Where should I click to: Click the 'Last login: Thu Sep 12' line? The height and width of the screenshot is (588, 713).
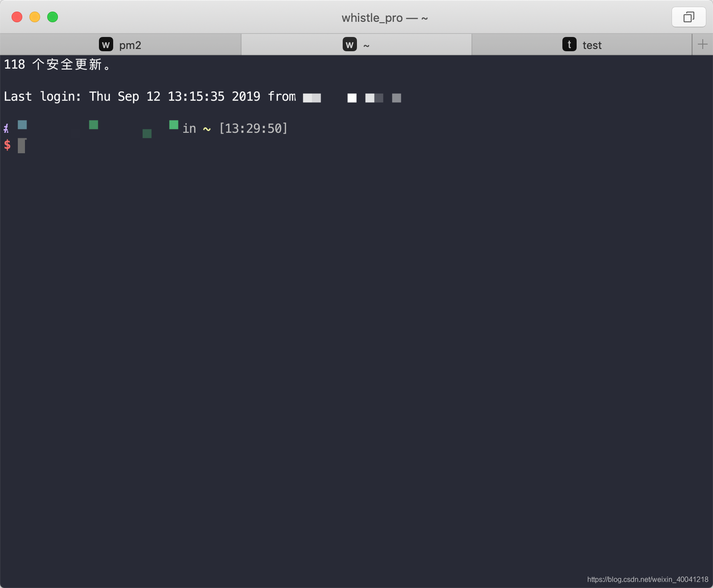(203, 97)
